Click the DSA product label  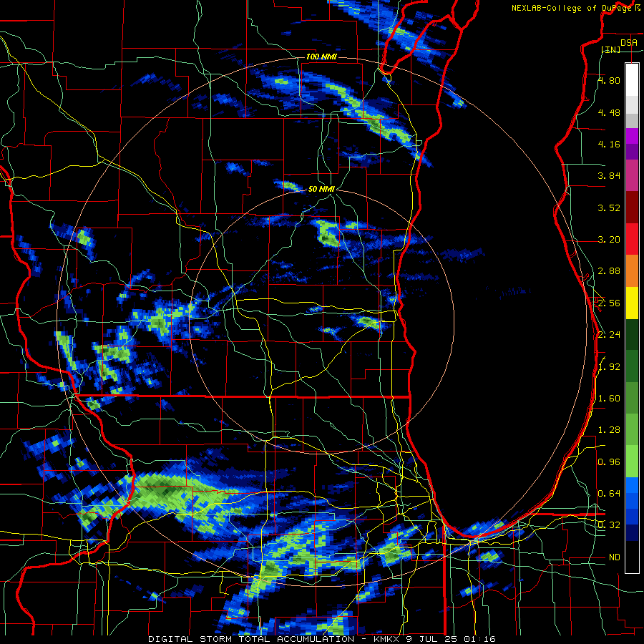pyautogui.click(x=629, y=43)
